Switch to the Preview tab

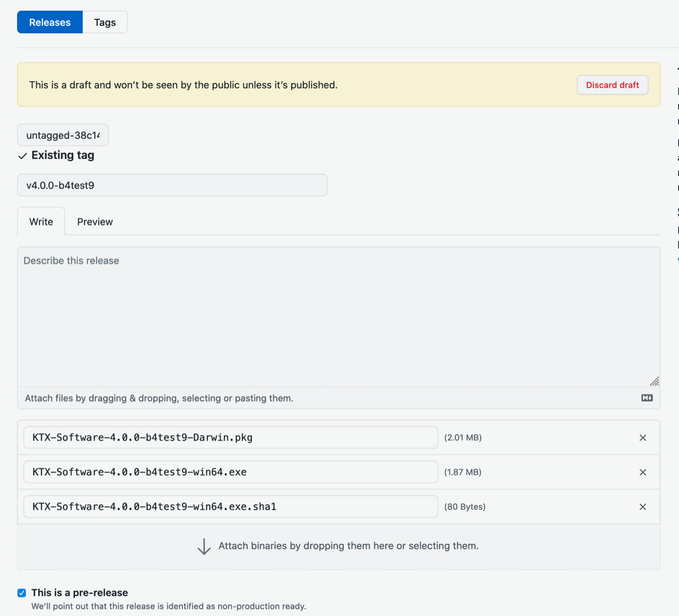[x=94, y=221]
